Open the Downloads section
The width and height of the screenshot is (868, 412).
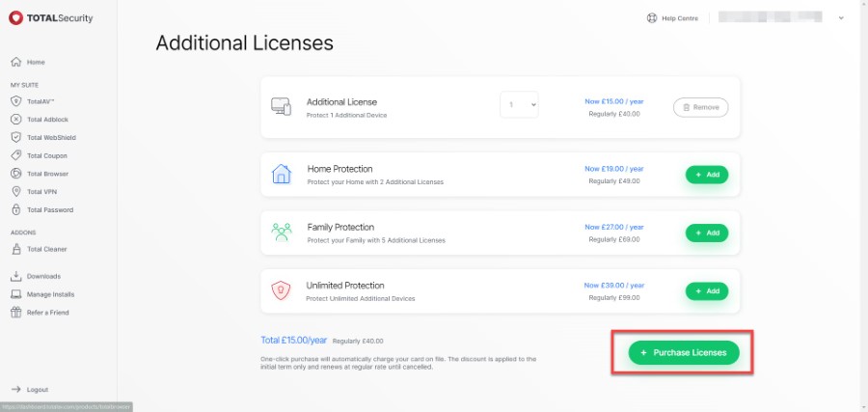[43, 276]
